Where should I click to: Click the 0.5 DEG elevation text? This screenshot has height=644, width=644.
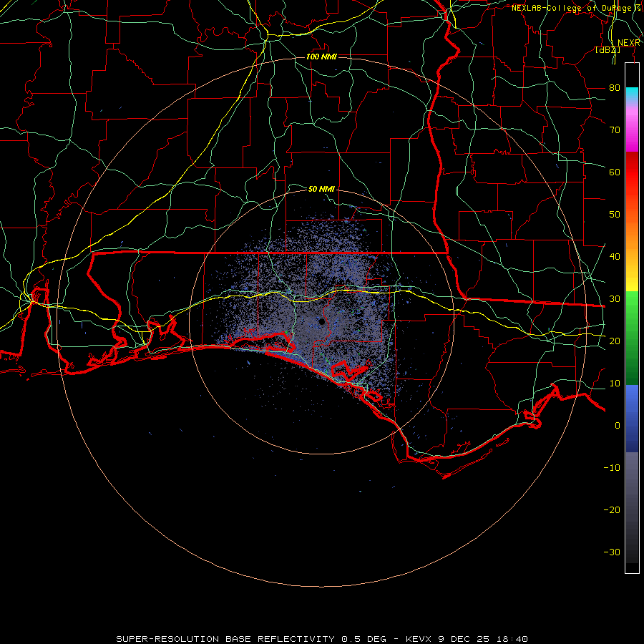coord(364,639)
